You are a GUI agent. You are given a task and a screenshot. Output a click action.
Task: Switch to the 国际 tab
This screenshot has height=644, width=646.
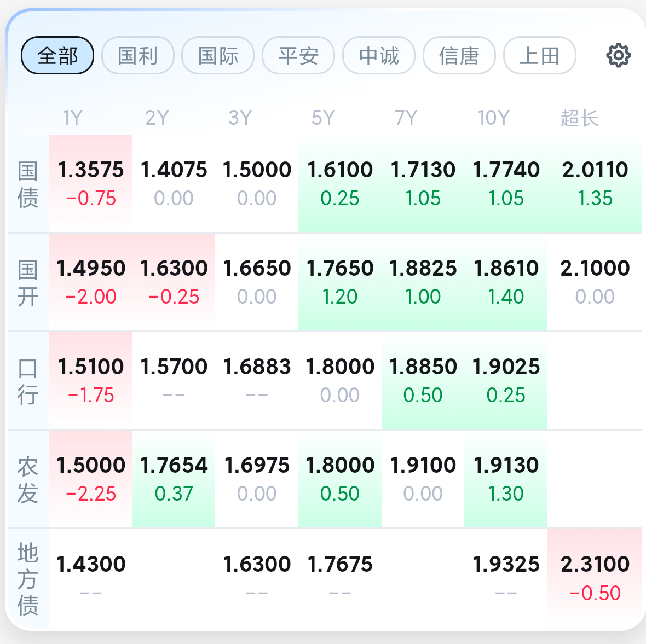pyautogui.click(x=218, y=55)
